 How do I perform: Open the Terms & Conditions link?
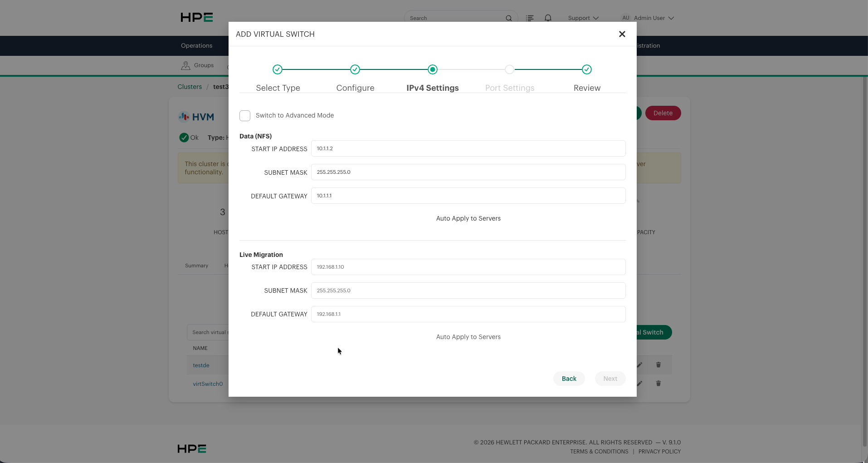[x=599, y=452]
